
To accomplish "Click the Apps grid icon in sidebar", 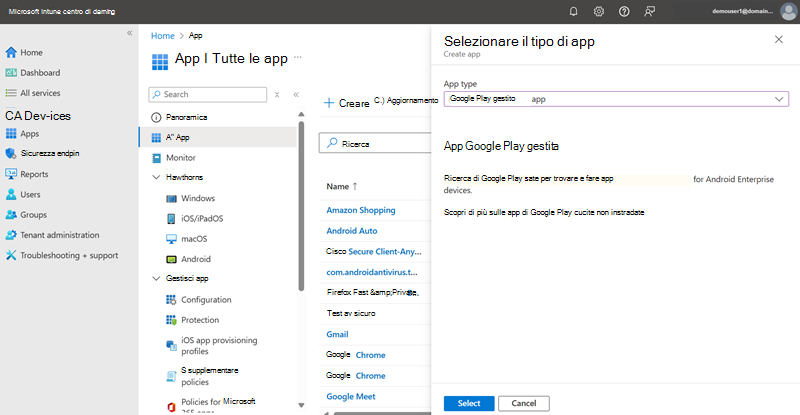I will click(11, 133).
